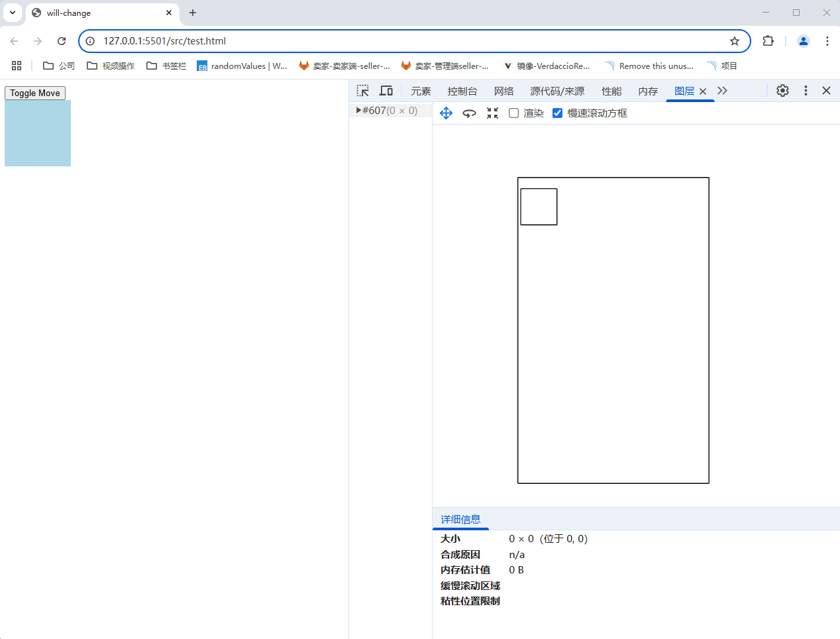Click the DevTools inspect element picker icon

362,91
